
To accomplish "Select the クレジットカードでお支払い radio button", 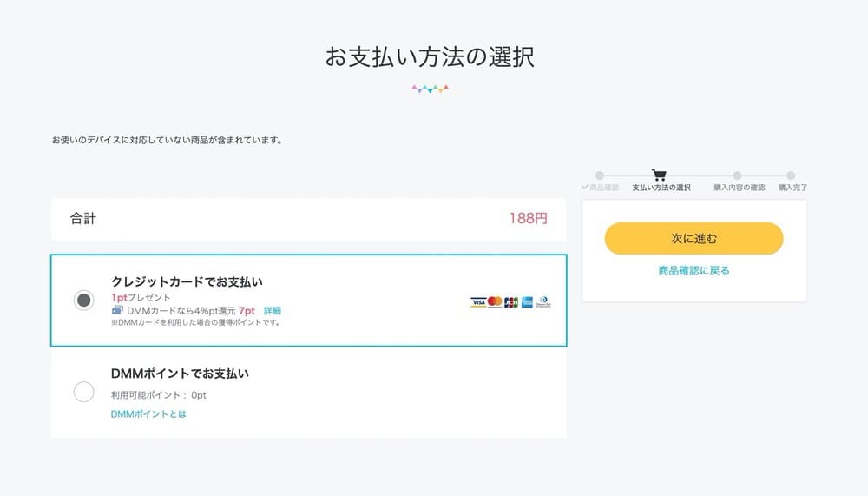I will pos(83,301).
